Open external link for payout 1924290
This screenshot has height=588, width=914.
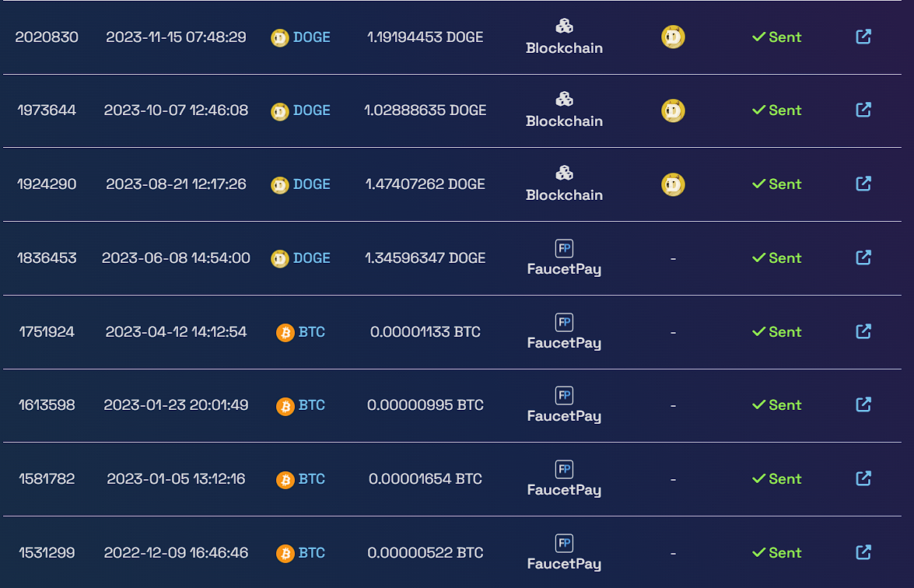coord(863,184)
